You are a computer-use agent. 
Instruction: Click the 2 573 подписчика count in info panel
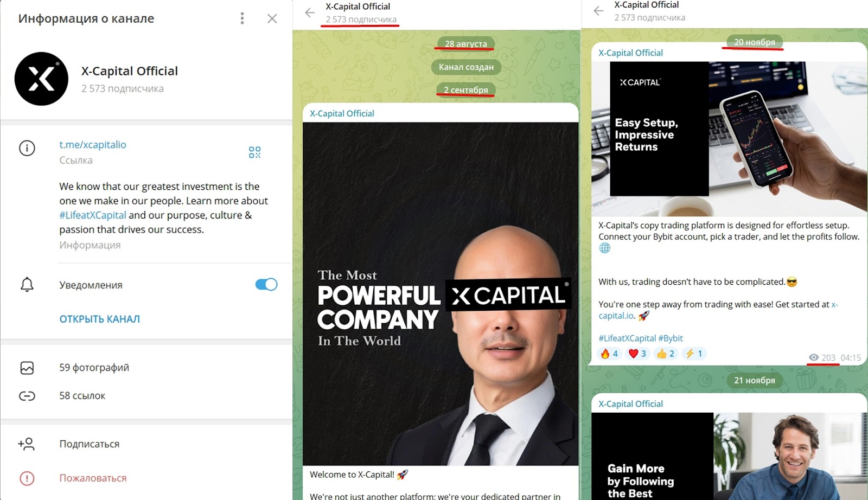(123, 88)
